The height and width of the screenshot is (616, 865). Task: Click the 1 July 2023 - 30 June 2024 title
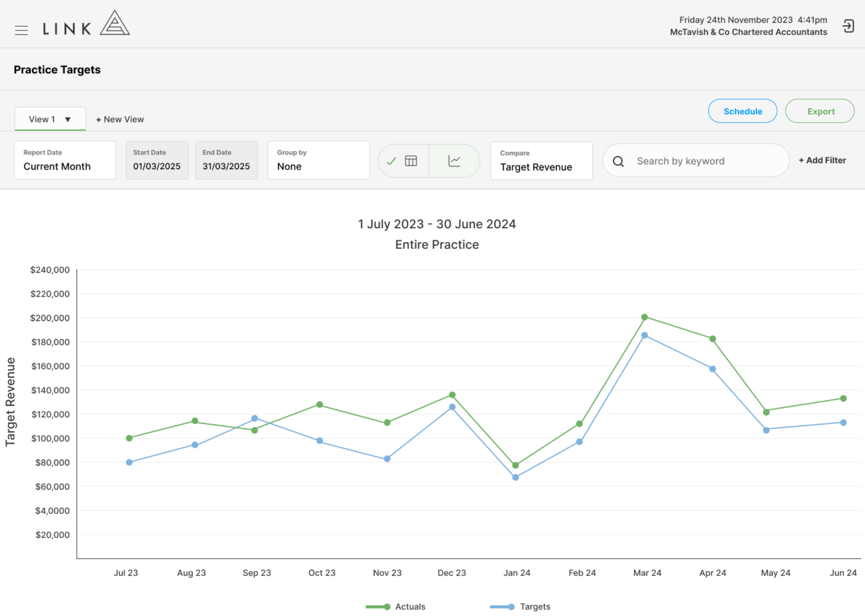coord(437,224)
